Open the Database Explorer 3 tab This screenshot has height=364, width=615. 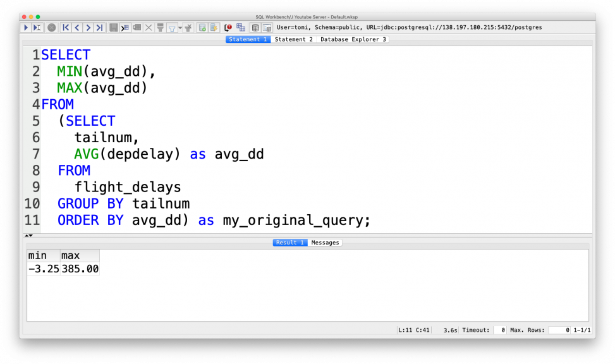353,39
